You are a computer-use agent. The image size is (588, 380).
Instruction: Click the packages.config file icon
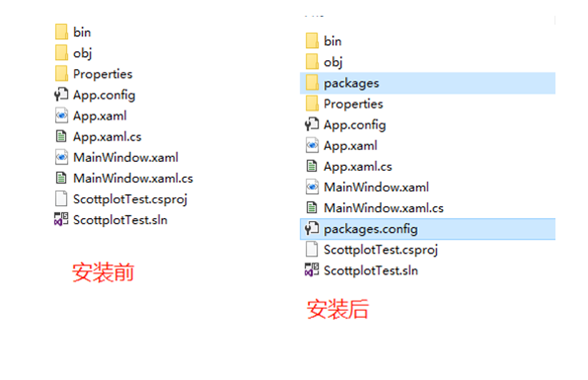tap(312, 229)
